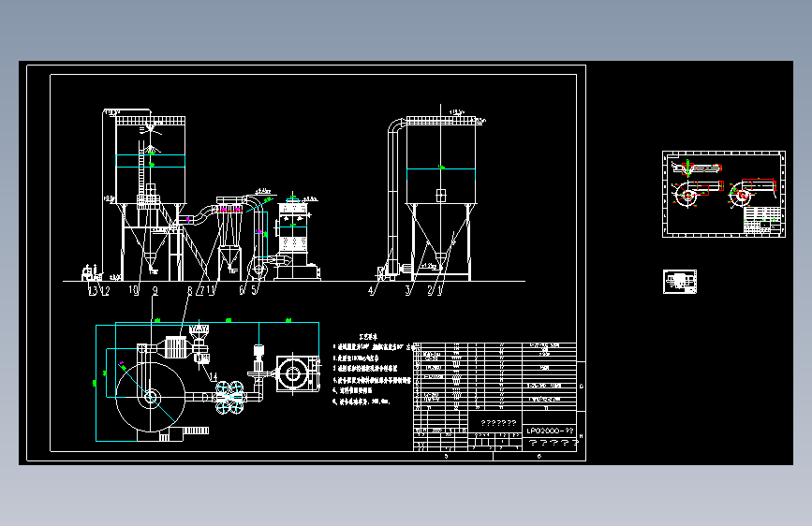Viewport: 812px width, 526px height.
Task: Select the technical requirements notes heading
Action: [368, 337]
